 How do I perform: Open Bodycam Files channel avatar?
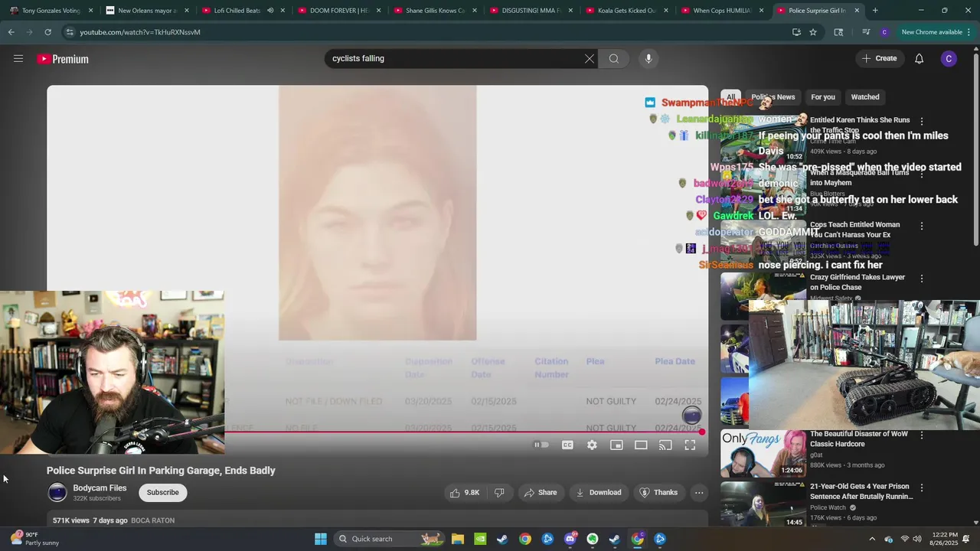coord(57,493)
